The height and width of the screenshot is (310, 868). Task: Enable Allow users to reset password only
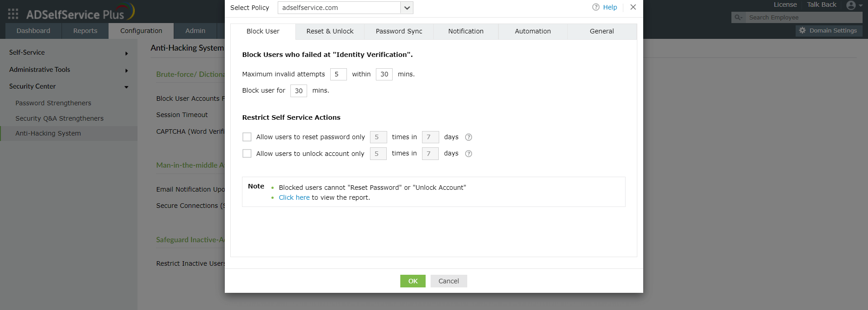247,137
